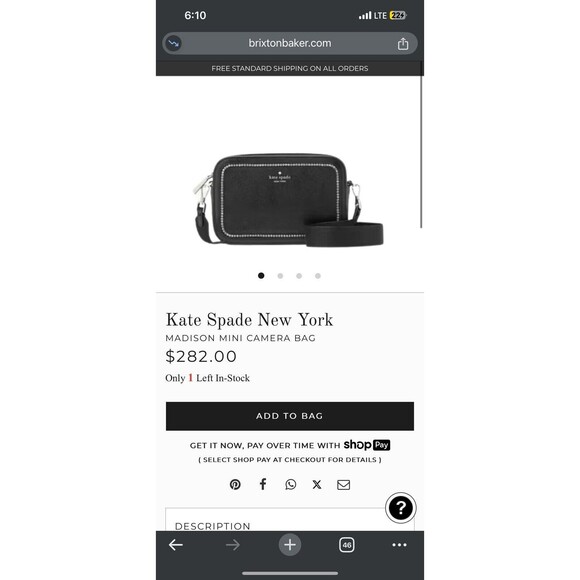580x580 pixels.
Task: Share product on Pinterest
Action: click(235, 484)
